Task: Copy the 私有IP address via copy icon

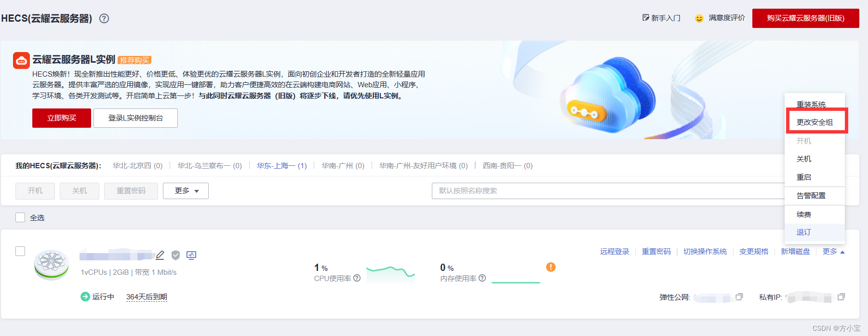Action: pos(841,297)
